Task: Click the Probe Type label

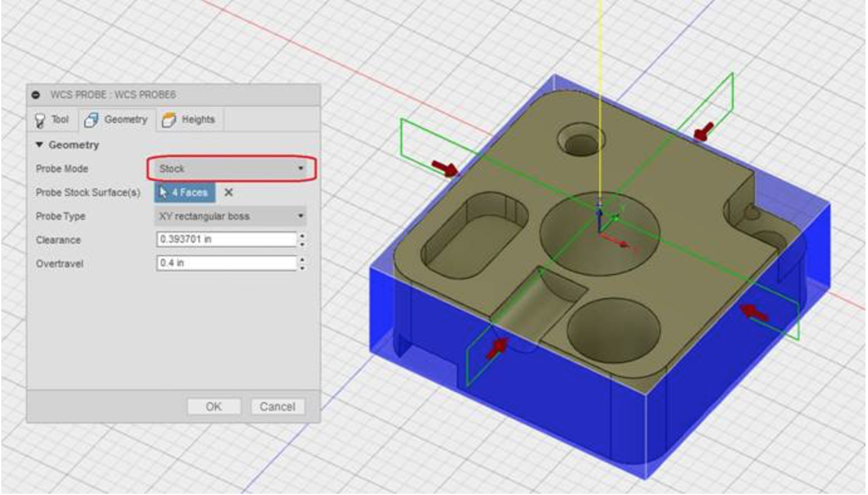Action: tap(60, 216)
